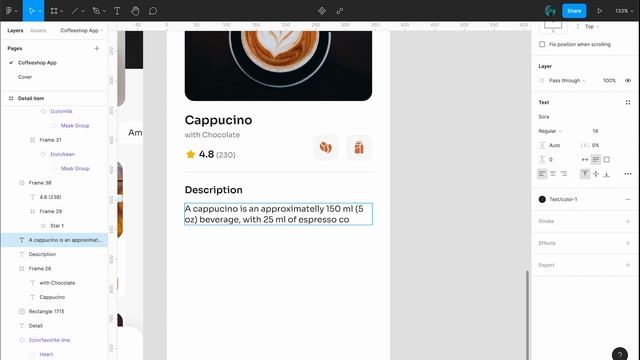Align text to middle vertically
This screenshot has width=640, height=360.
click(596, 174)
